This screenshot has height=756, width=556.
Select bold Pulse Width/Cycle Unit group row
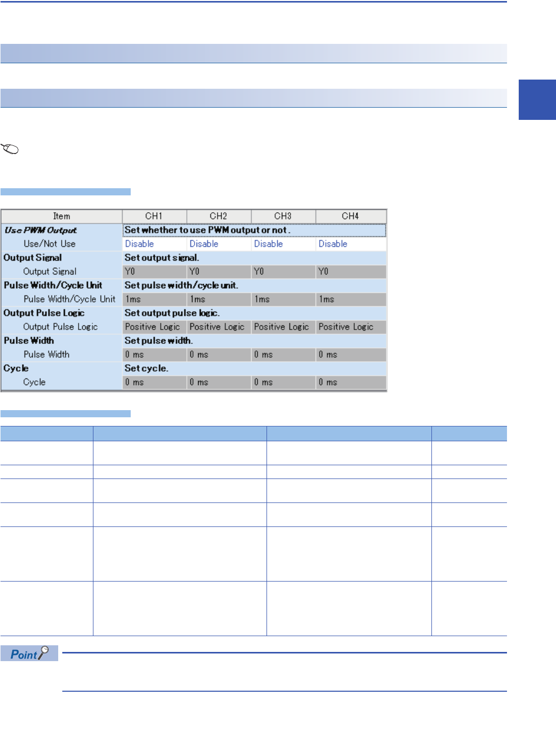194,285
